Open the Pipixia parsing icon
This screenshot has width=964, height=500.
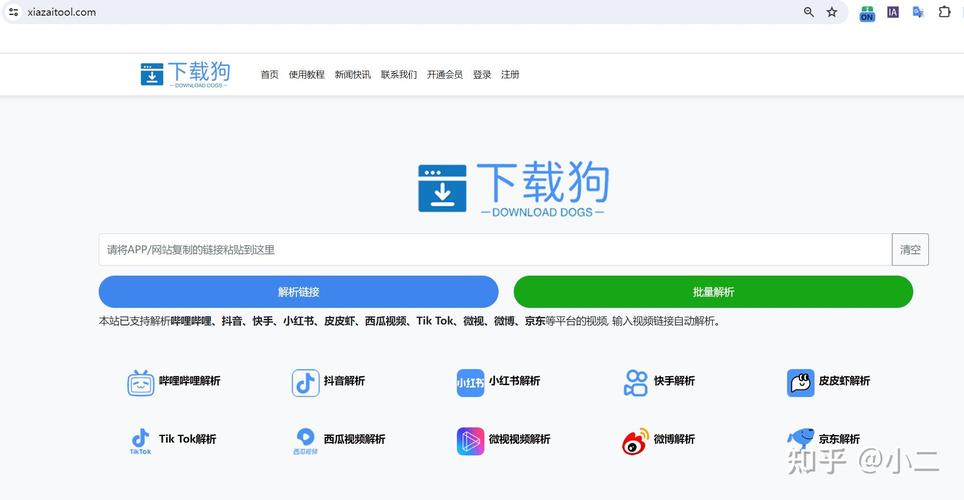coord(800,382)
